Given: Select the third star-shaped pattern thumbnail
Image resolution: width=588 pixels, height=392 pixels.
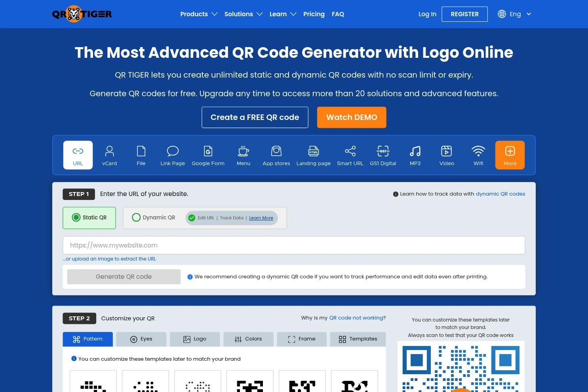Looking at the screenshot, I should (x=198, y=381).
